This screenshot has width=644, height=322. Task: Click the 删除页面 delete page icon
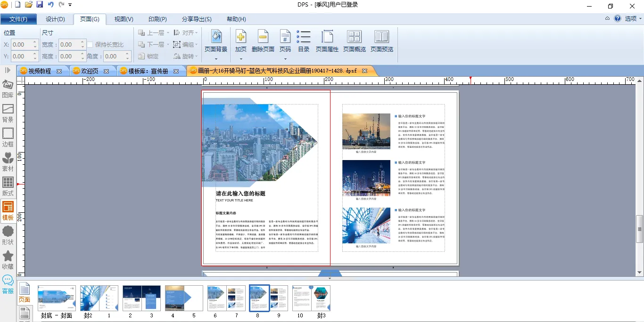coord(263,37)
